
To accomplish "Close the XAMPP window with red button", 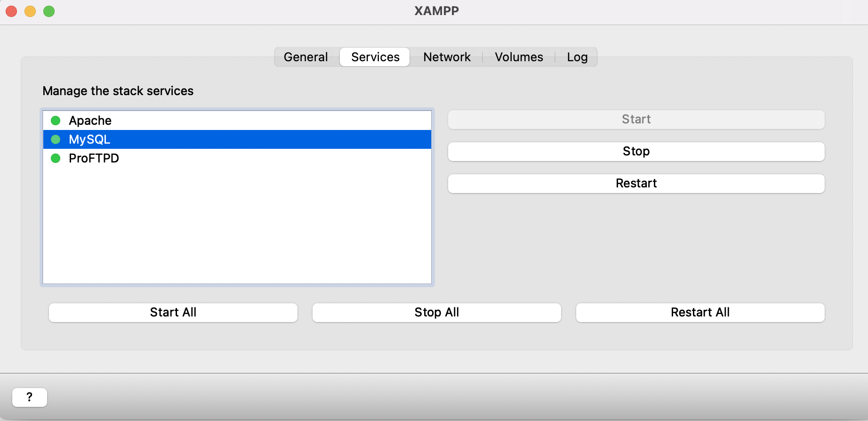I will tap(11, 11).
